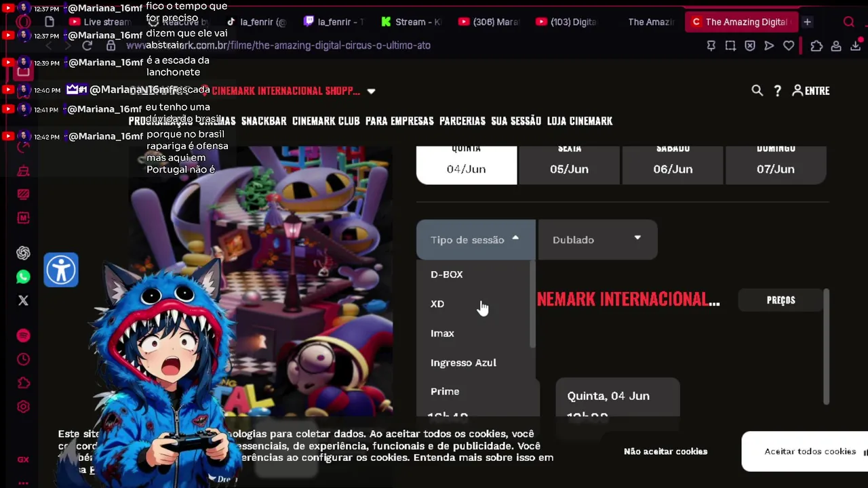The width and height of the screenshot is (868, 488).
Task: Collapse the Tipo de sessão dropdown
Action: (475, 239)
